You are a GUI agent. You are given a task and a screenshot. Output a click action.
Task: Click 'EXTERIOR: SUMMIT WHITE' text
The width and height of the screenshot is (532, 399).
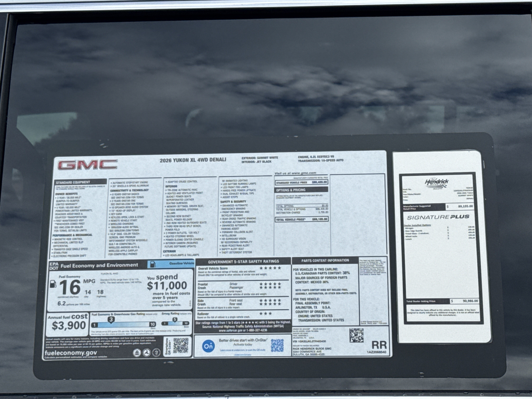[260, 158]
